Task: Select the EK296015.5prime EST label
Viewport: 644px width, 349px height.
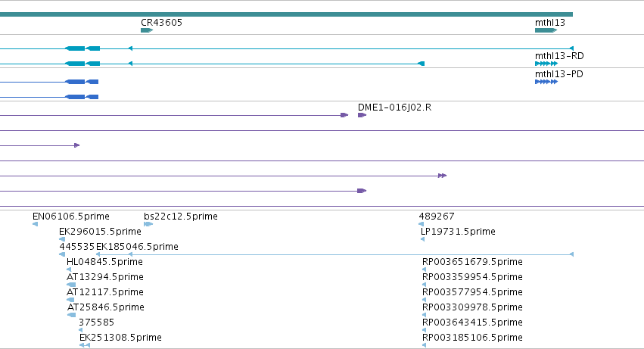Action: point(100,232)
